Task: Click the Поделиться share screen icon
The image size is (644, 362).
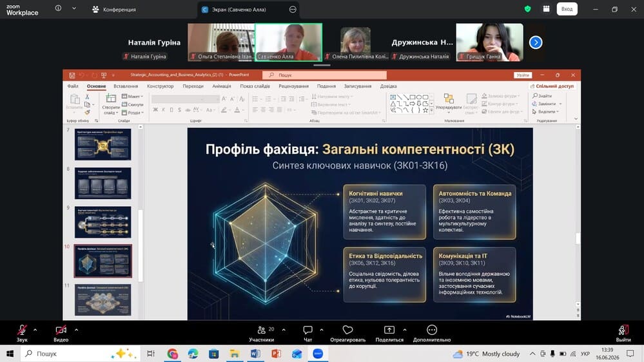Action: pos(389,330)
